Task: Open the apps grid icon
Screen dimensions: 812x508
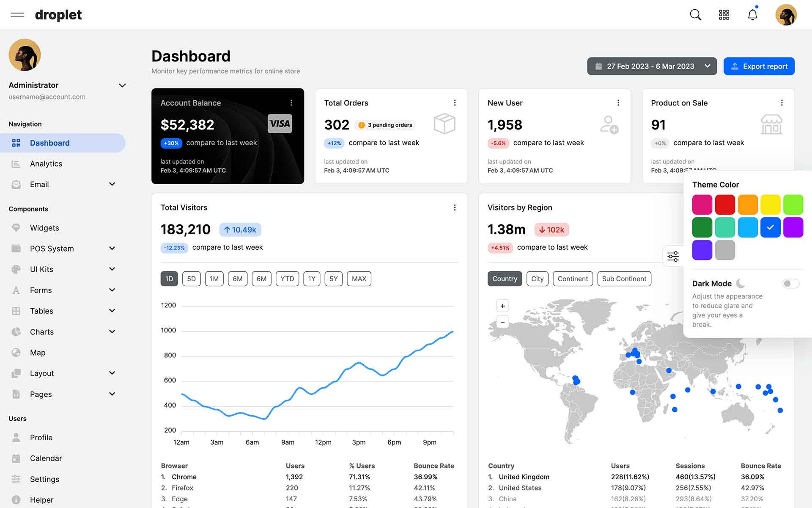Action: [x=724, y=15]
